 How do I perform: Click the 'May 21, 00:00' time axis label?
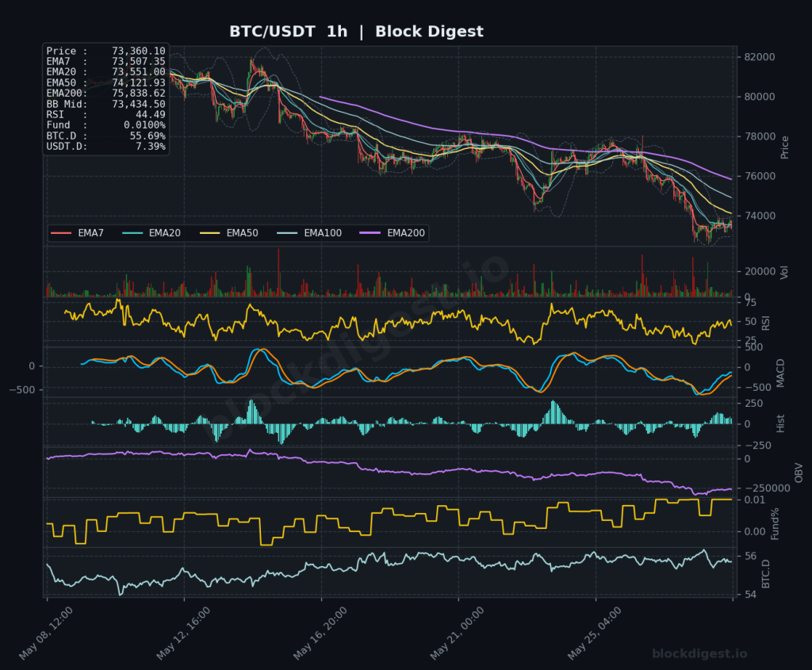click(x=458, y=634)
